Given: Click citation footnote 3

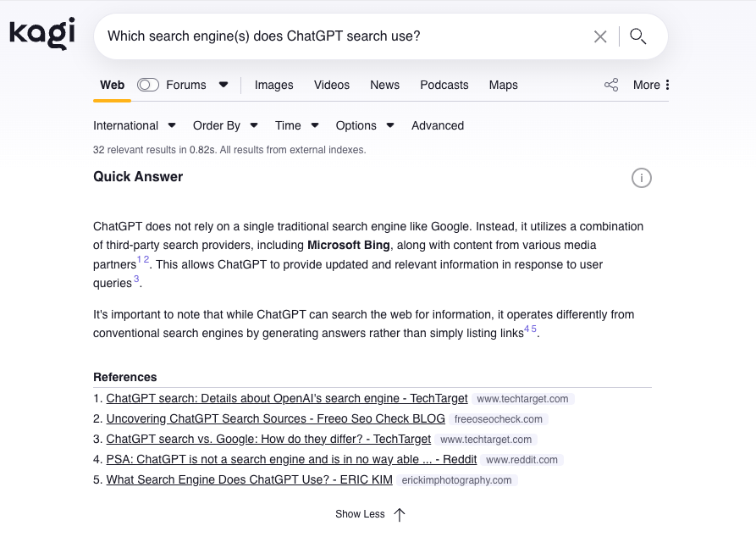Looking at the screenshot, I should [136, 279].
